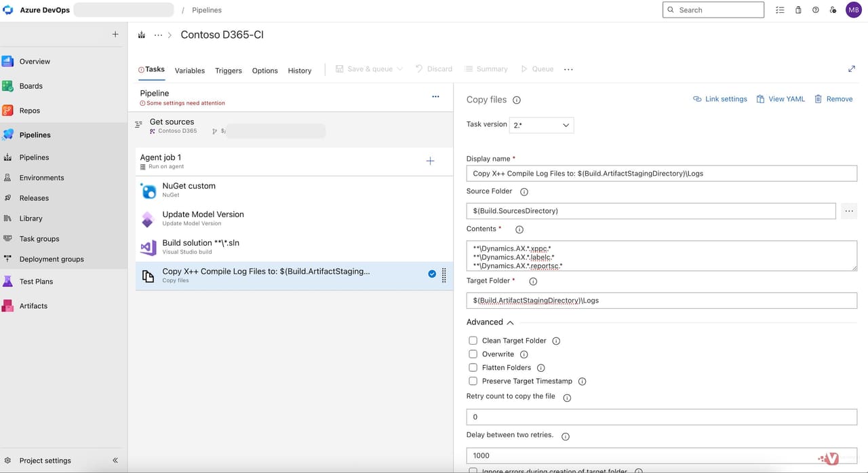This screenshot has height=473, width=868.
Task: Click the Copy files info icon by title
Action: (x=517, y=100)
